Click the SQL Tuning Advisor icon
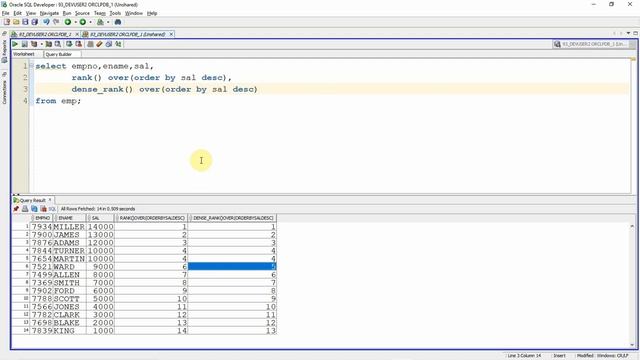640x360 pixels. pyautogui.click(x=58, y=44)
